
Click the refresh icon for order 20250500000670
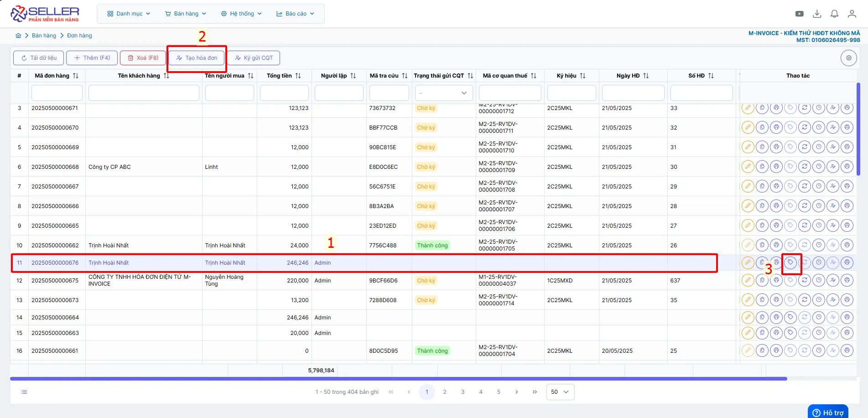[805, 128]
